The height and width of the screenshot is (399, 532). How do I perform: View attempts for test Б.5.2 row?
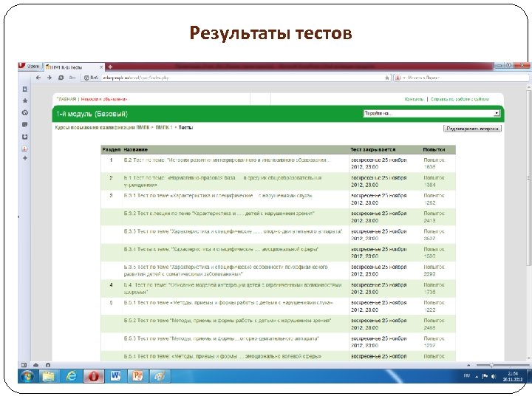[x=434, y=324]
